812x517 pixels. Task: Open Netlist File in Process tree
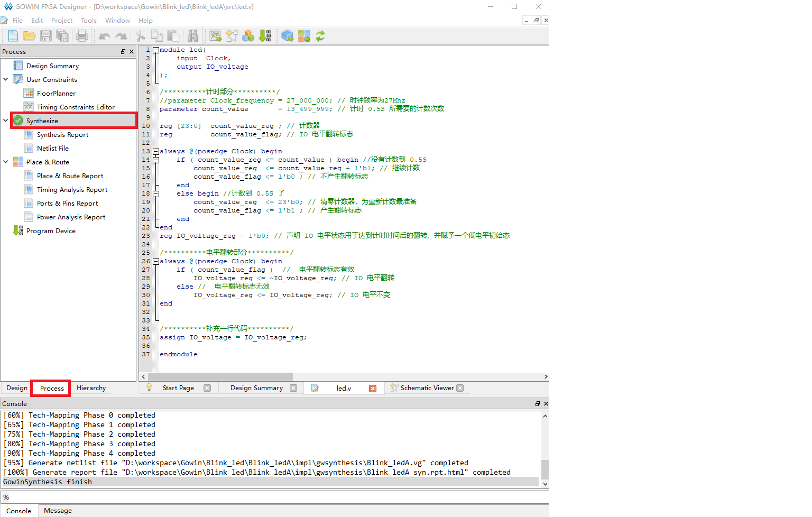53,148
